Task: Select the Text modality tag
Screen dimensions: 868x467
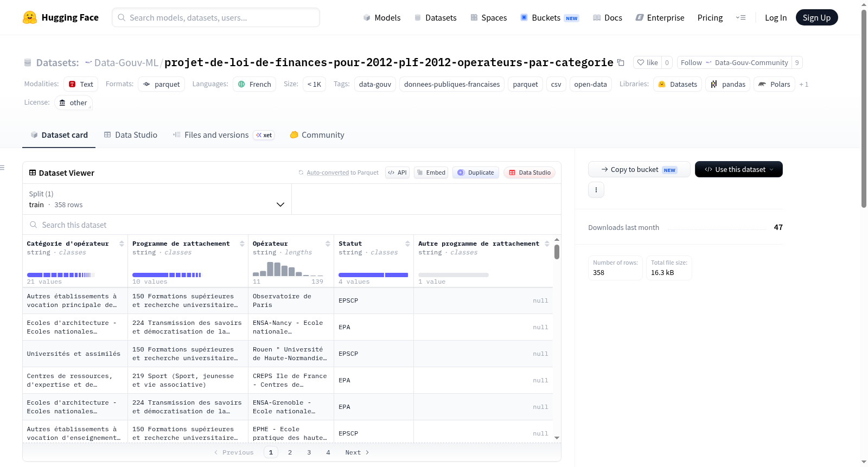Action: click(81, 84)
